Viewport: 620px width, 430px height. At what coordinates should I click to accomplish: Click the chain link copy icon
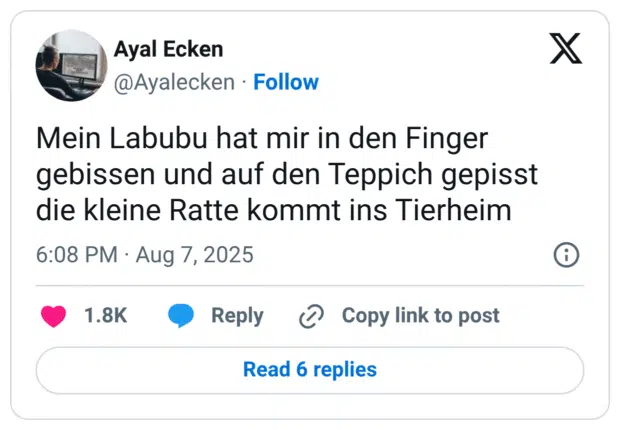(x=312, y=316)
